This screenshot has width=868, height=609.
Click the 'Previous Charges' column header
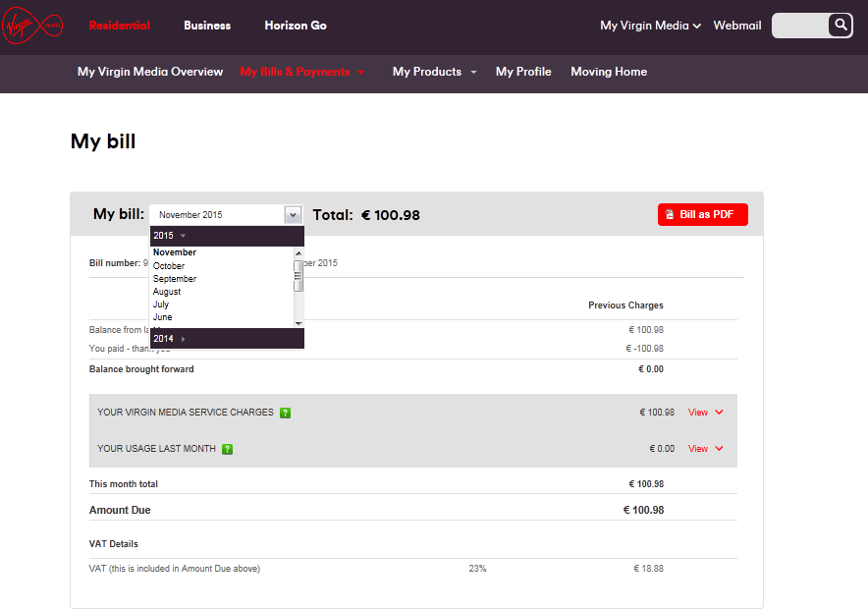[625, 305]
